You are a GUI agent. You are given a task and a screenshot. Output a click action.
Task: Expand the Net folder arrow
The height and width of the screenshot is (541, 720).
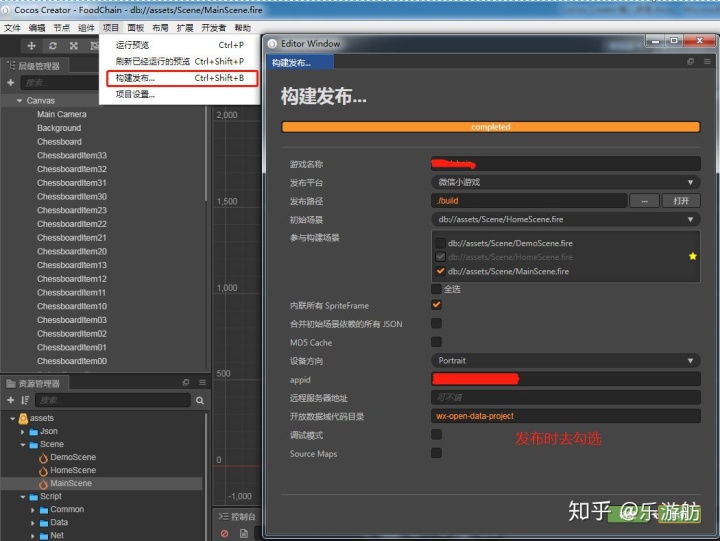[x=33, y=535]
